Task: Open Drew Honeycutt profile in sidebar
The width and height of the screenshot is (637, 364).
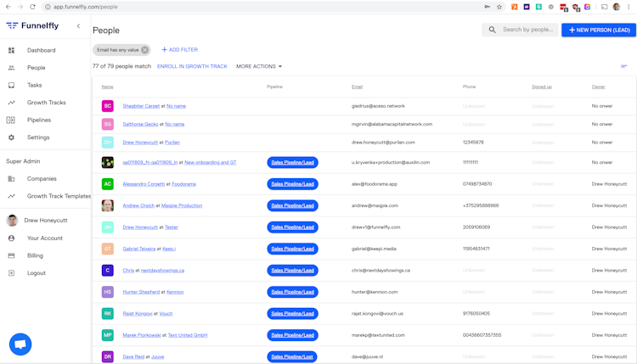Action: 46,221
